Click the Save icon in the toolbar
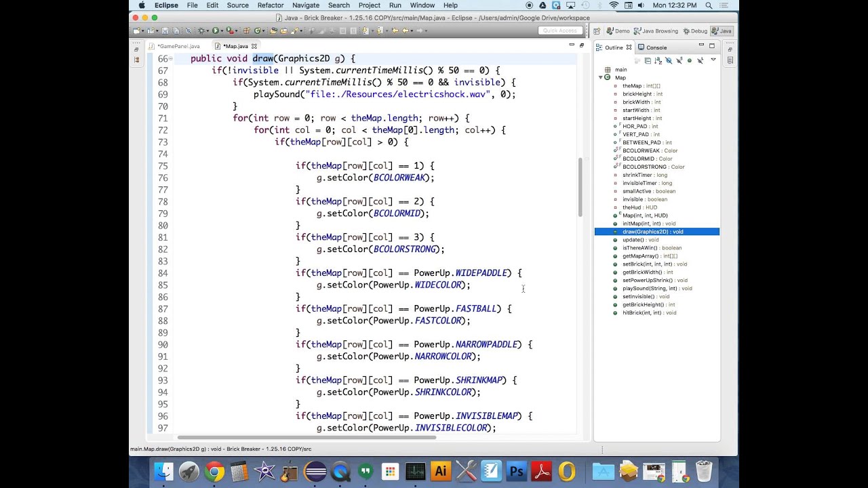868x488 pixels. [x=165, y=31]
